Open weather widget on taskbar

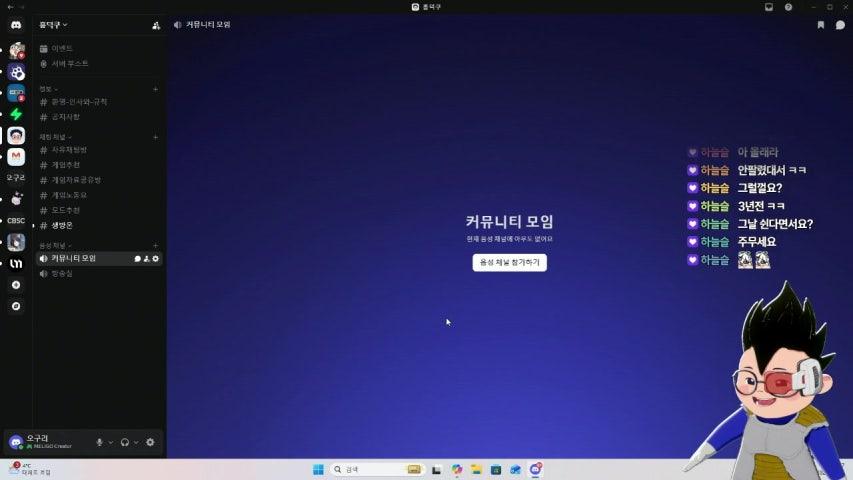[30, 469]
